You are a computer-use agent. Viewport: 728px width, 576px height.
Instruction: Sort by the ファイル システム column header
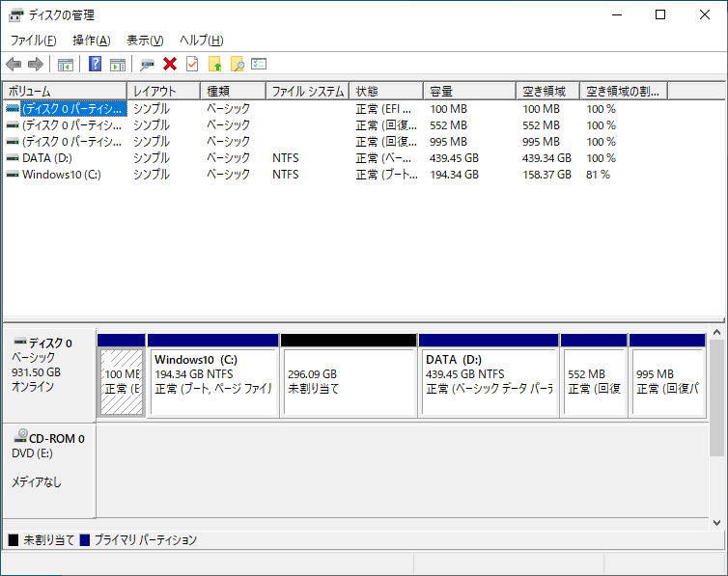[x=307, y=91]
